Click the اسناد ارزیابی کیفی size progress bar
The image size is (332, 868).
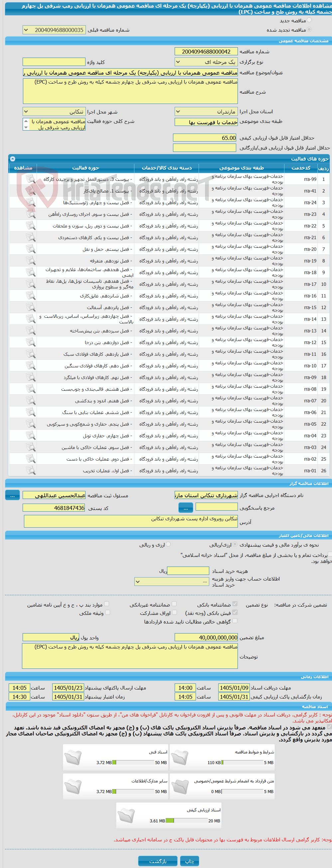tap(187, 821)
